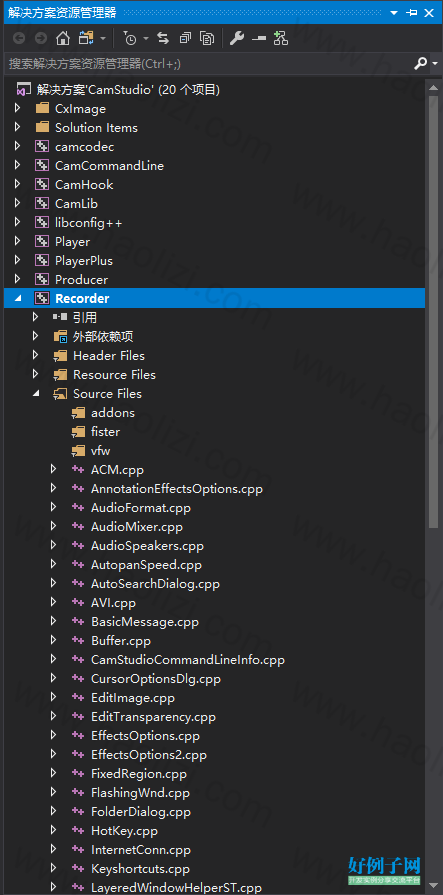This screenshot has width=443, height=895.
Task: Click the search magnifier icon
Action: tap(420, 63)
